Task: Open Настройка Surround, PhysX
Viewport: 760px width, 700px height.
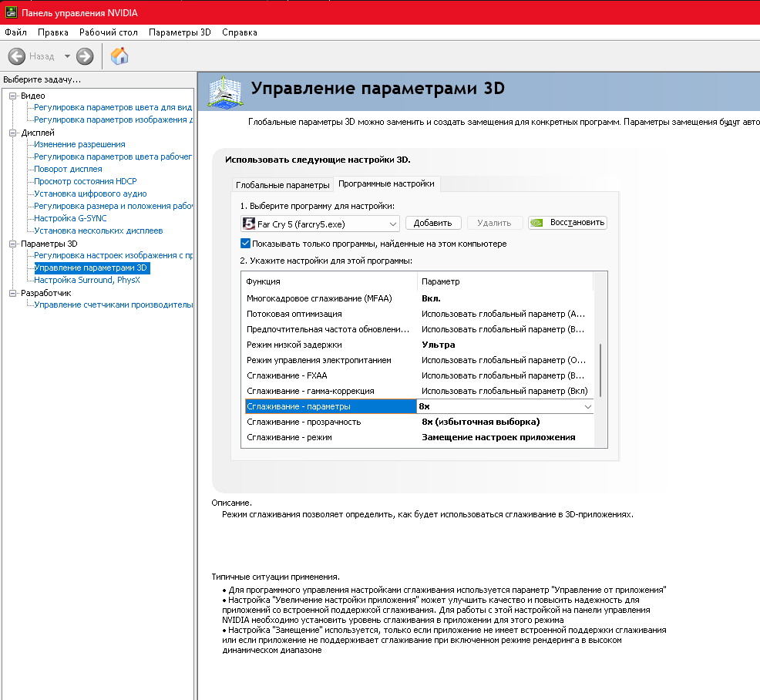Action: [87, 280]
